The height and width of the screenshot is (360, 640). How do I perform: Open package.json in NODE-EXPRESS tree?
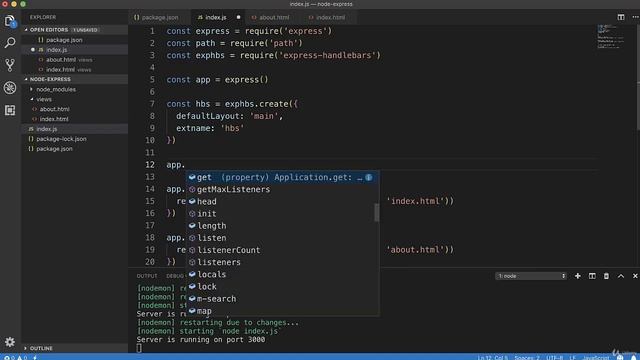click(x=54, y=149)
